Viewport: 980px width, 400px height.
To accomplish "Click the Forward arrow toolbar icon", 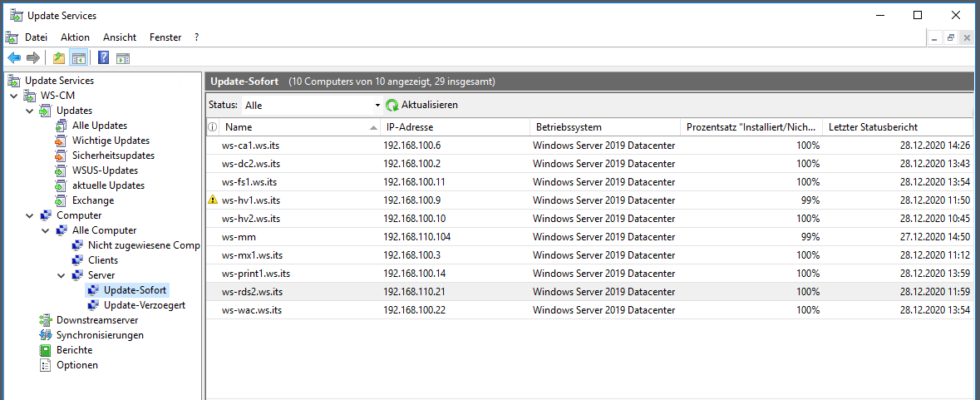I will coord(33,58).
